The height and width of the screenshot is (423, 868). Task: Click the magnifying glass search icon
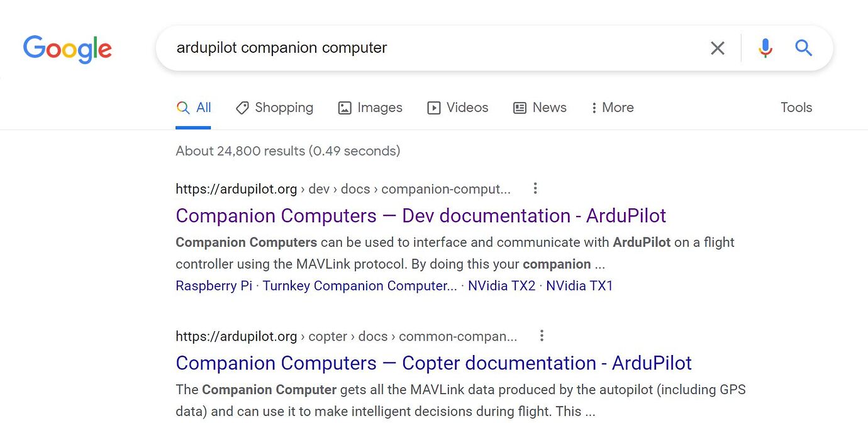(x=803, y=47)
